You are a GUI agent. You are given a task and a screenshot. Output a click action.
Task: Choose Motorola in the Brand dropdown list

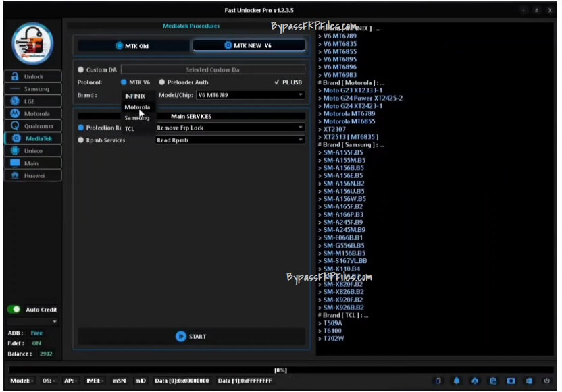coord(137,107)
